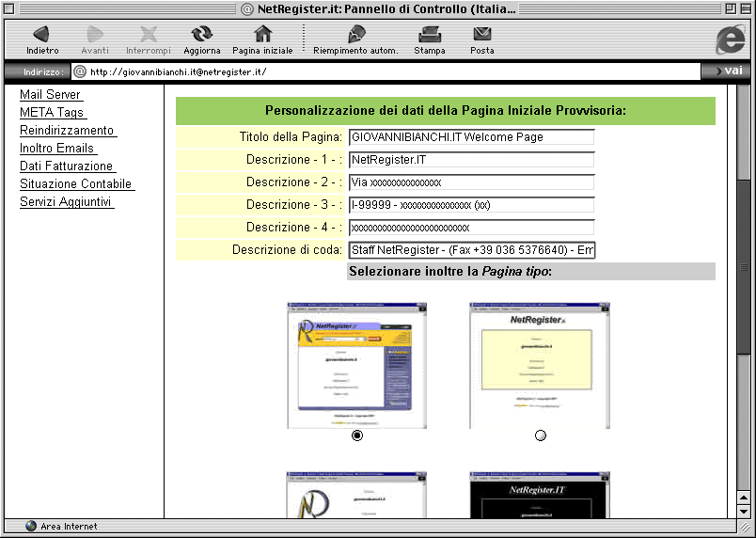Select radio under the orange NetRegister template
Screen dimensions: 756x538
(x=357, y=435)
